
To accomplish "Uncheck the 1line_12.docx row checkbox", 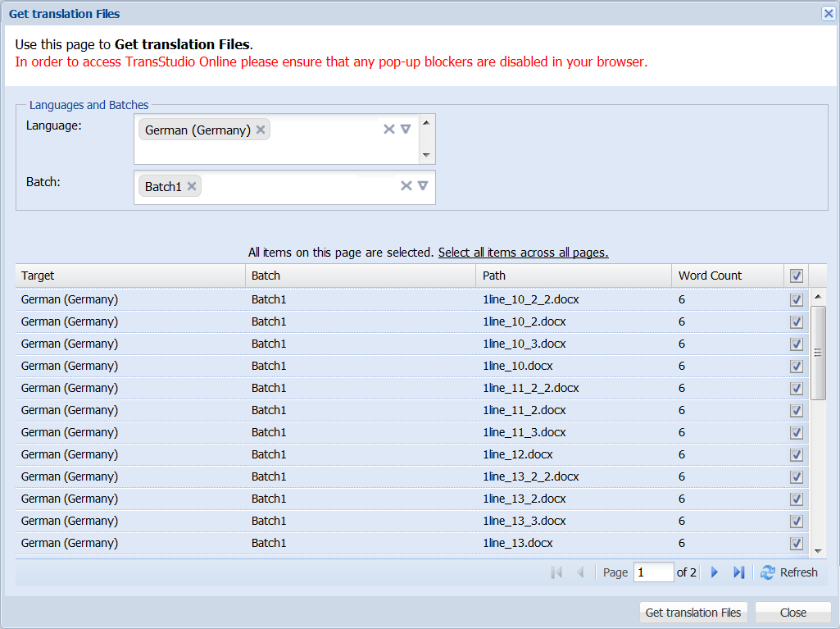I will 796,455.
